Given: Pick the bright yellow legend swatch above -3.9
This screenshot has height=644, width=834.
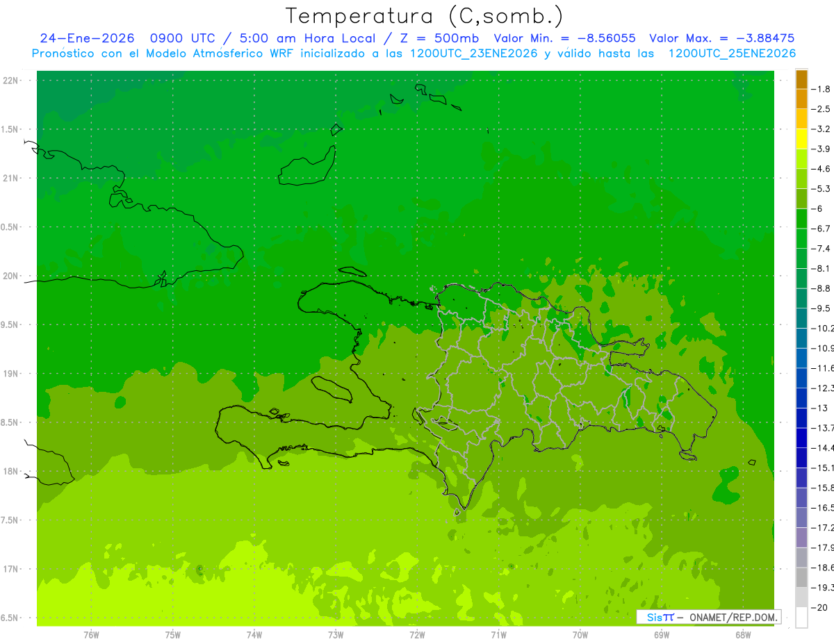Looking at the screenshot, I should [801, 139].
